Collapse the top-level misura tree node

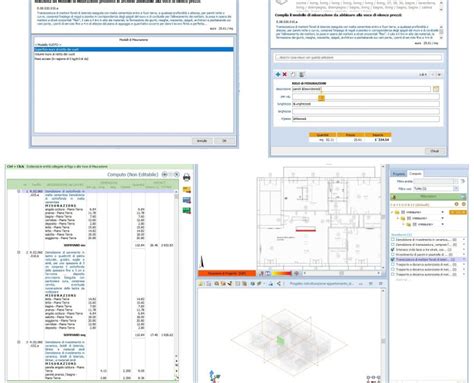(x=392, y=212)
